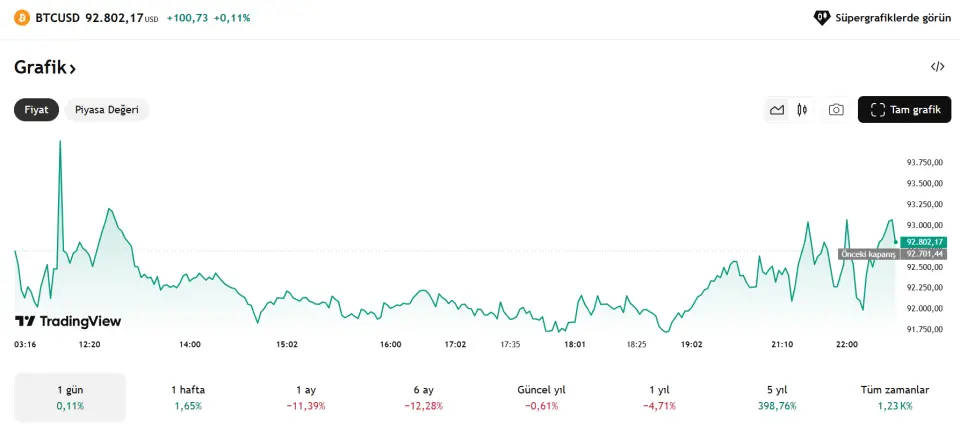
Task: Select the Fiyat toggle
Action: tap(36, 110)
